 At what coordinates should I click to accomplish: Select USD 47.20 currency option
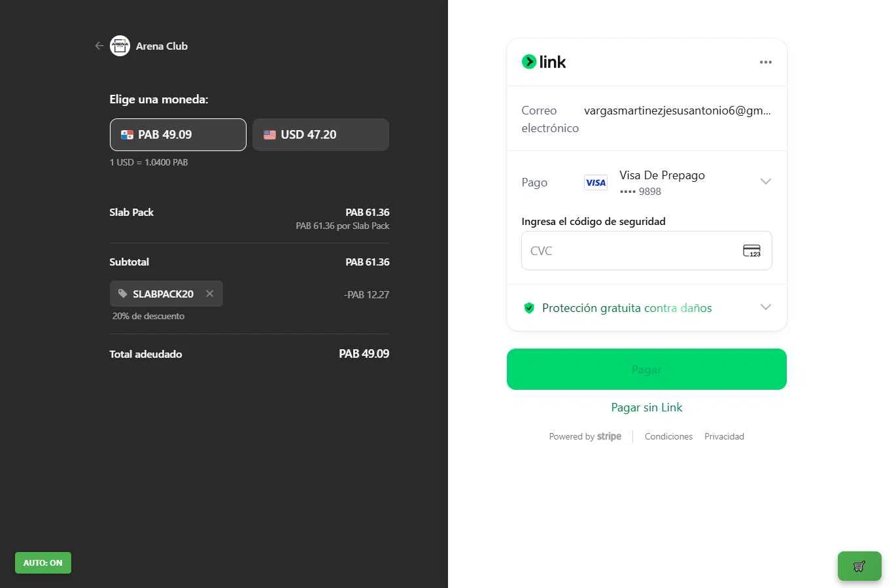point(320,135)
